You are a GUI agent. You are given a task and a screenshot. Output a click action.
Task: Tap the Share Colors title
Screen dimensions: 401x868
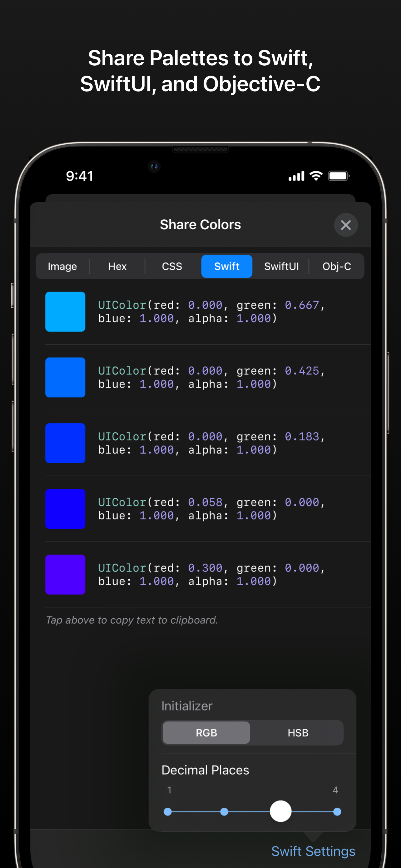(200, 224)
